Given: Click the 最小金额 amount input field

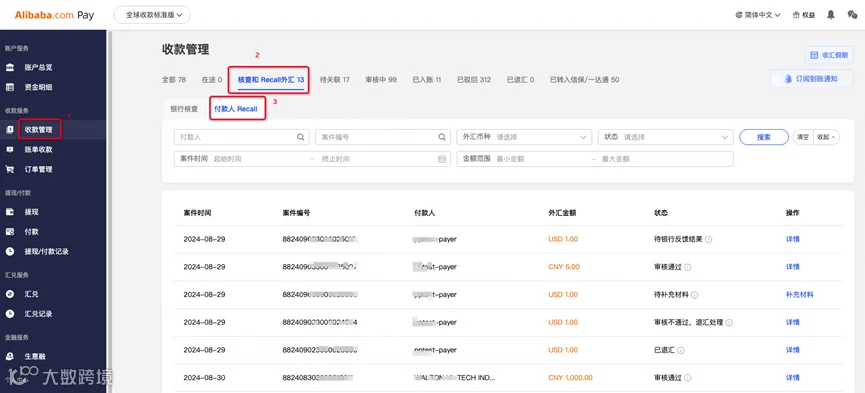Looking at the screenshot, I should pos(541,159).
